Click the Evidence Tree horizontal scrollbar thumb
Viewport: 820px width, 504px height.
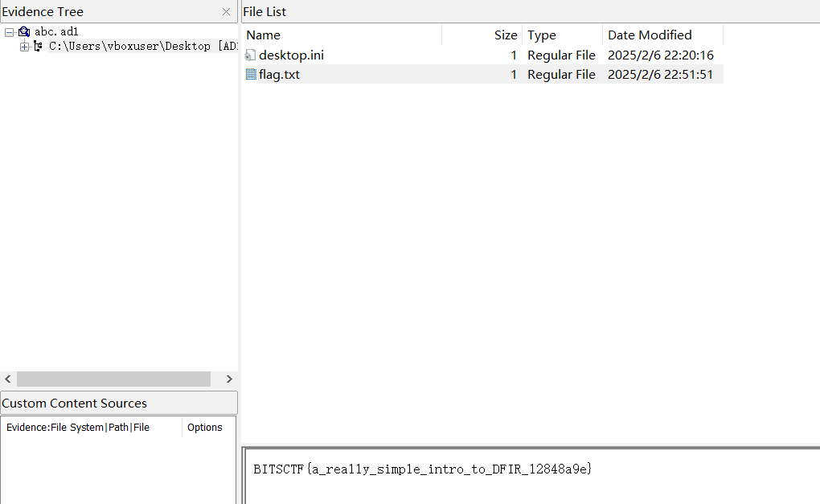click(113, 379)
